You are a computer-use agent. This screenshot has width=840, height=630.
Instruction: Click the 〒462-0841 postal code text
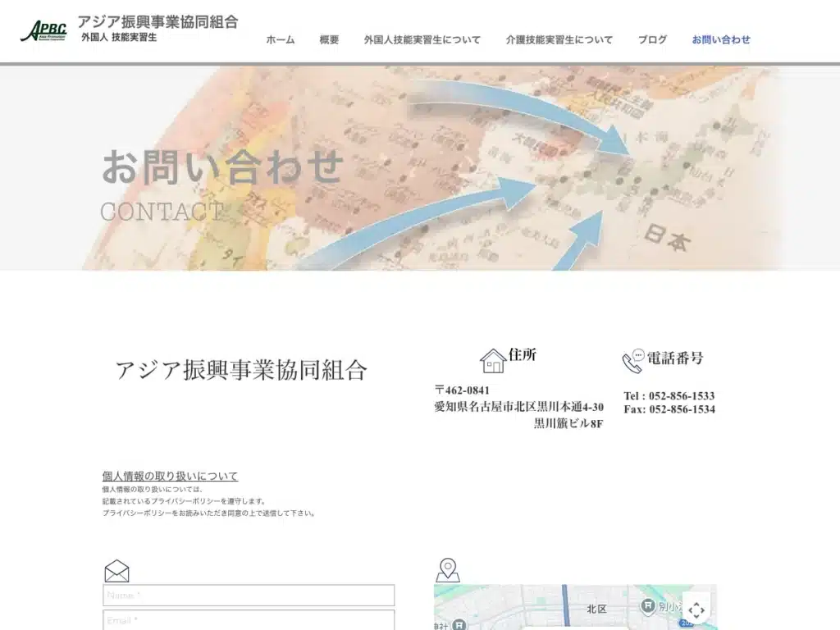(462, 390)
